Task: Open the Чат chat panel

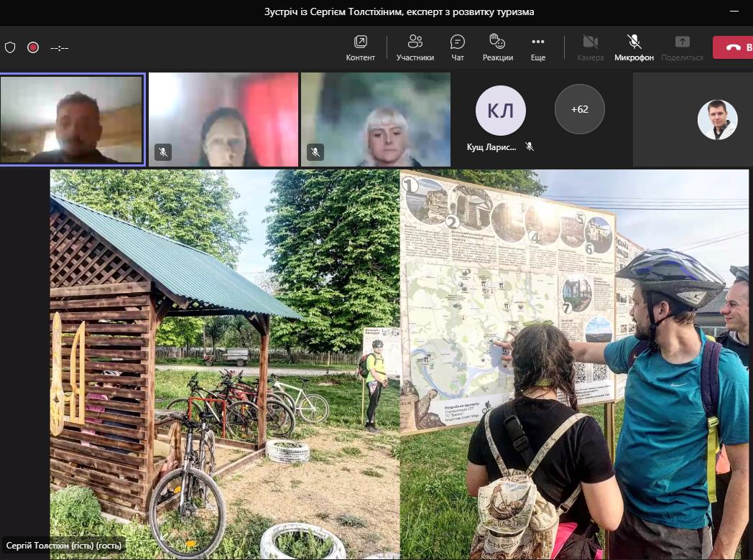Action: (458, 48)
